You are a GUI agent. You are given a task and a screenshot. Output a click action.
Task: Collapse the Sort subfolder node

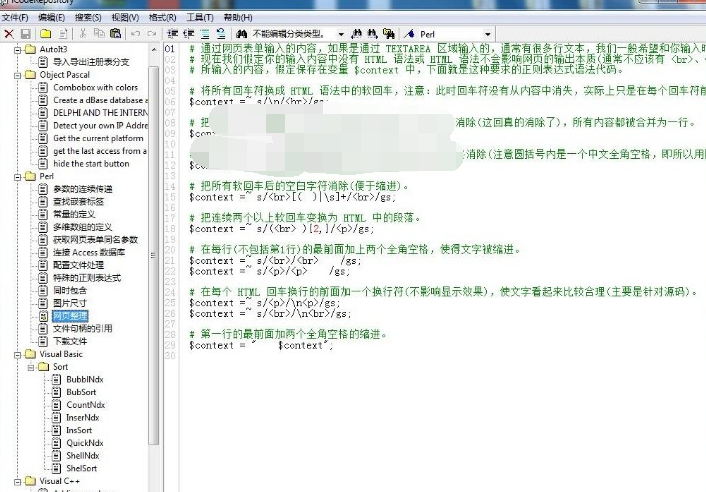coord(31,367)
